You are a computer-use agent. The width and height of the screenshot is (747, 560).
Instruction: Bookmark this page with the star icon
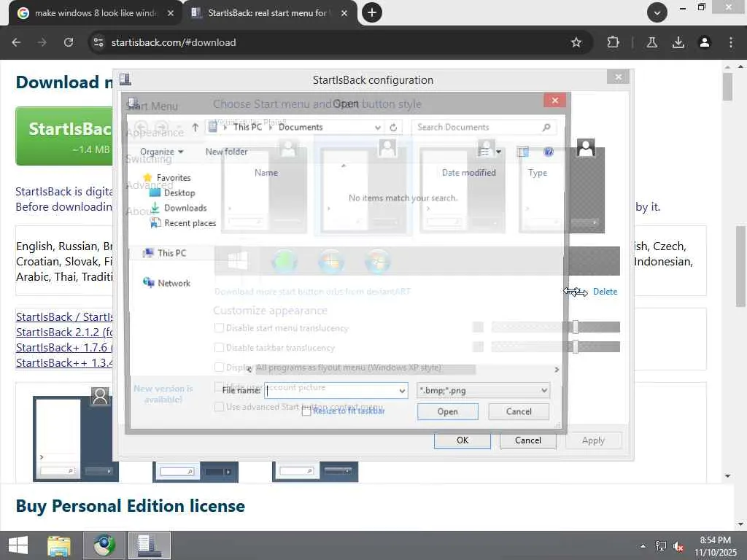point(576,42)
